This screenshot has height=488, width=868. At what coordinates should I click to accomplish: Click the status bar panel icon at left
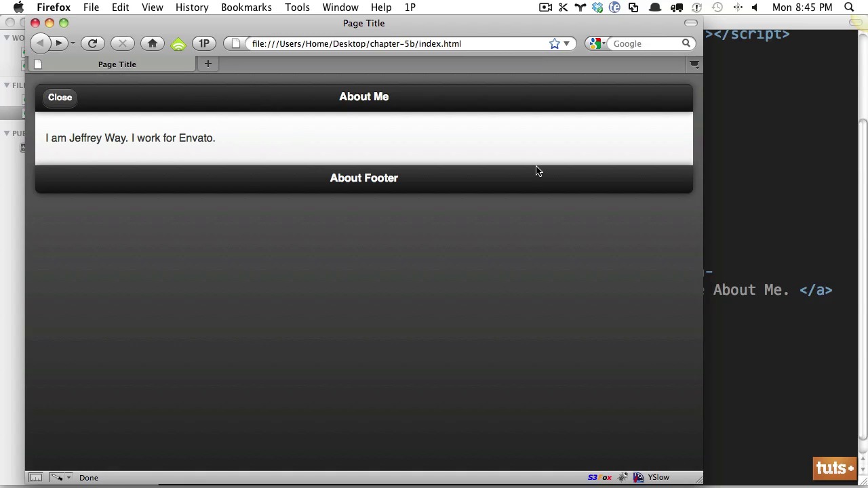coord(35,478)
